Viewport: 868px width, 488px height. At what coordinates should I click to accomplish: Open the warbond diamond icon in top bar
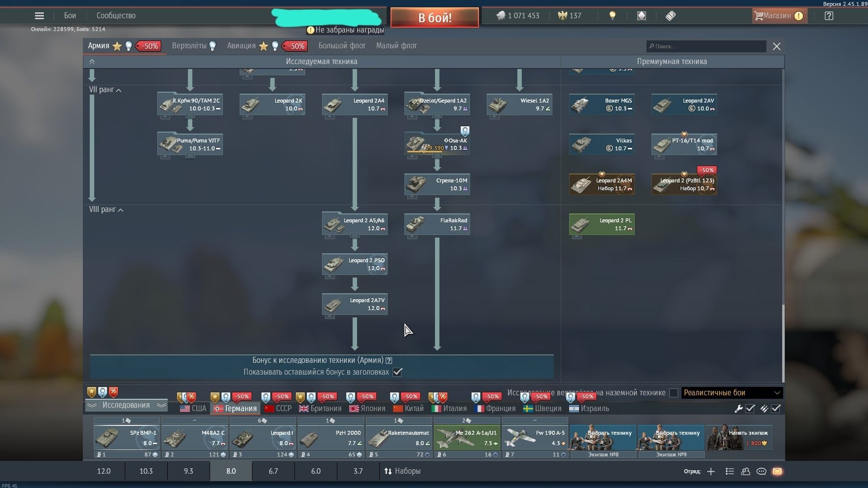[x=642, y=16]
